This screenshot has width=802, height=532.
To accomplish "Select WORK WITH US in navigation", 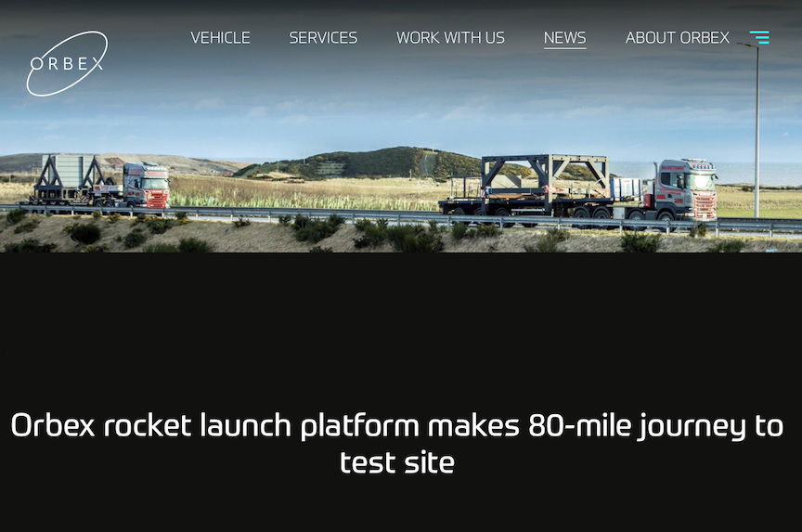I will [x=450, y=37].
